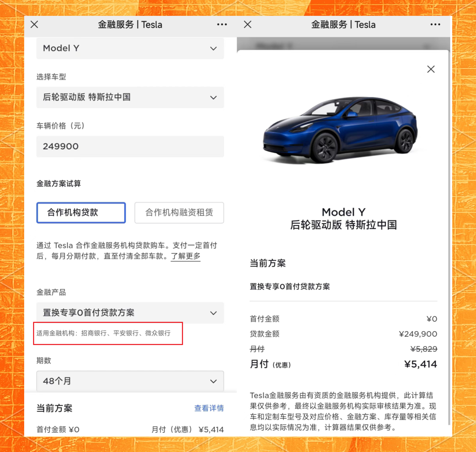
Task: Click the loan amount ¥249,900 value
Action: point(418,334)
